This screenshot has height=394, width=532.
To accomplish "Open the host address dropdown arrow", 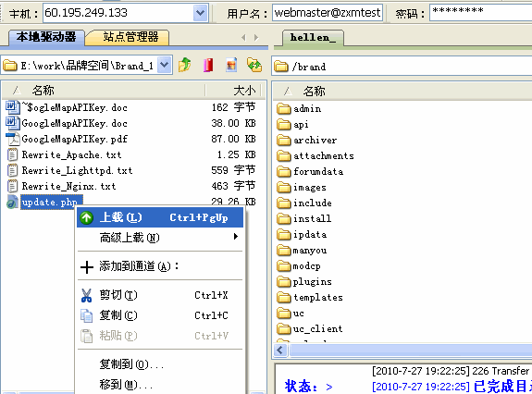I will point(200,13).
